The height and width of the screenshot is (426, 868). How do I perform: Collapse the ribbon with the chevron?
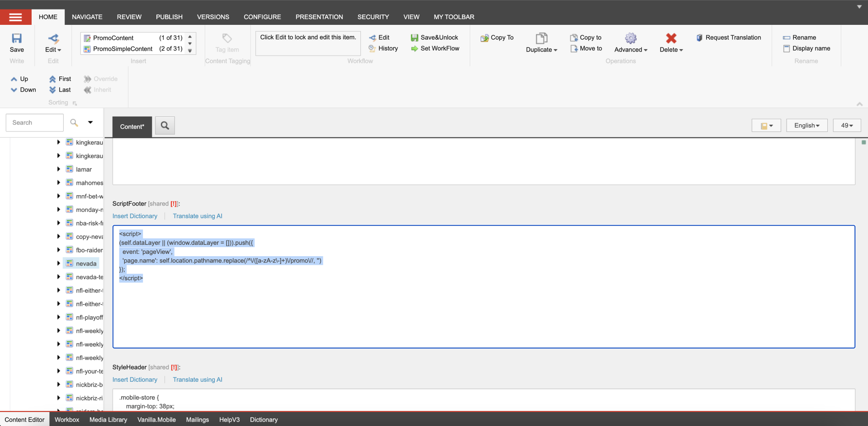[859, 104]
